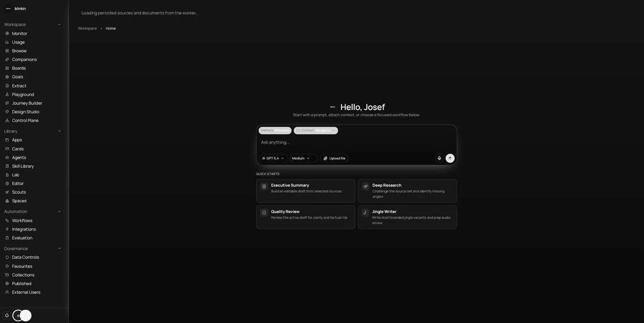Image resolution: width=644 pixels, height=323 pixels.
Task: Collapse the Workspace sidebar section
Action: (59, 24)
